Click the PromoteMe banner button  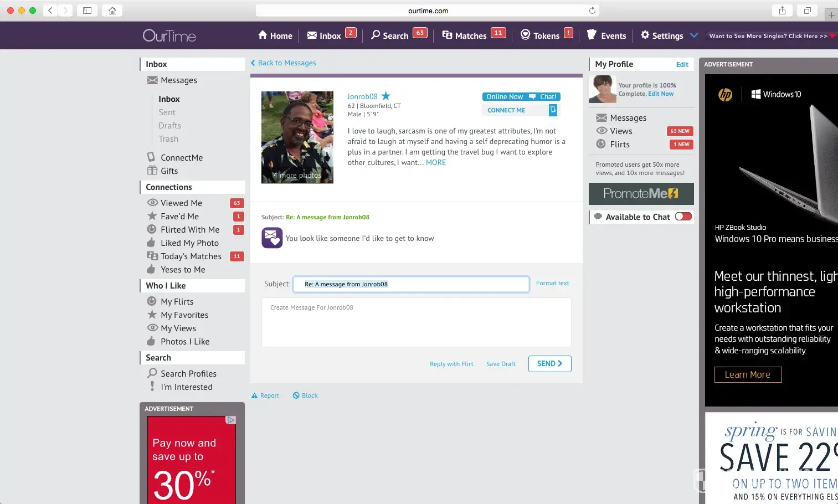pos(641,194)
